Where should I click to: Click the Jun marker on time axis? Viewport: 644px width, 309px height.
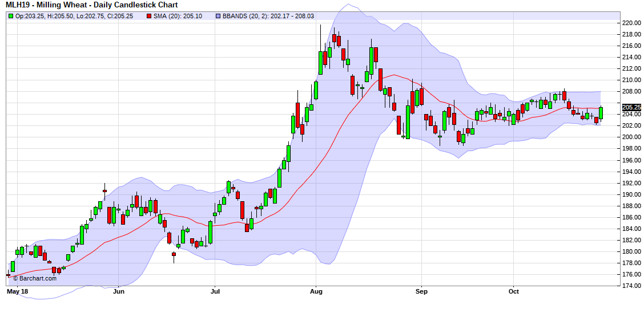119,291
